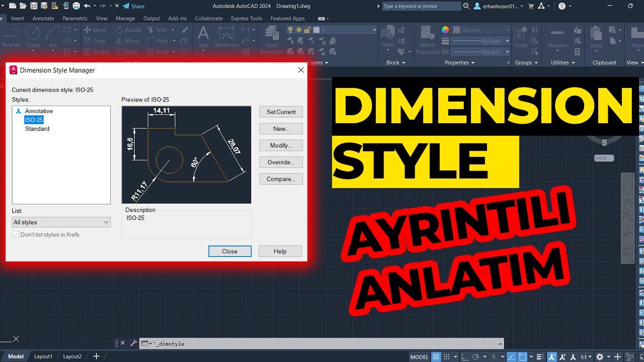This screenshot has height=362, width=644.
Task: Open the Autodesk App Store cart icon
Action: (x=530, y=6)
